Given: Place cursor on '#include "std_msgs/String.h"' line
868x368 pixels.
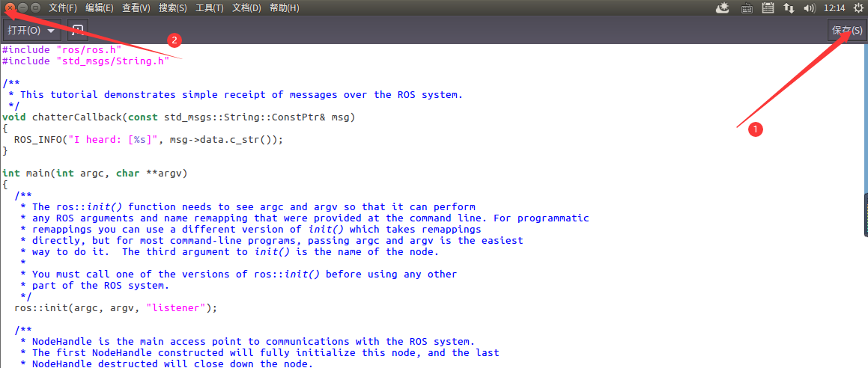Looking at the screenshot, I should point(86,61).
